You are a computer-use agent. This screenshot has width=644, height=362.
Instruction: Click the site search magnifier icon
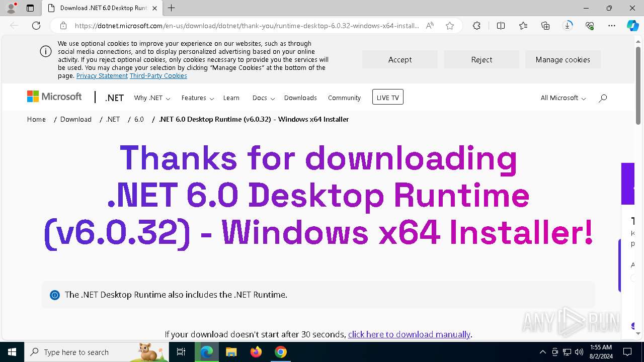[603, 98]
